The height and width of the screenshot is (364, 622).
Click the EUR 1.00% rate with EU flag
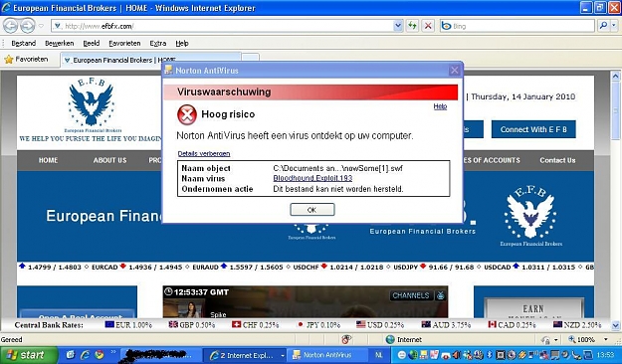pyautogui.click(x=128, y=325)
